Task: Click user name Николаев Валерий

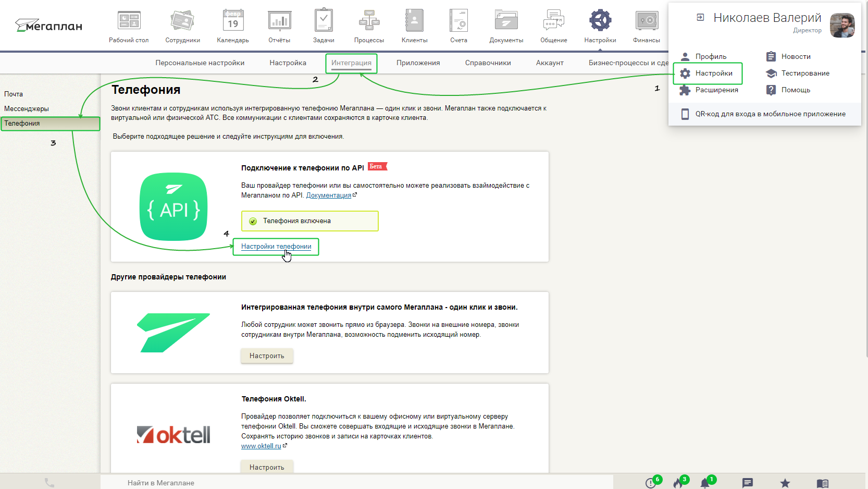Action: [767, 18]
